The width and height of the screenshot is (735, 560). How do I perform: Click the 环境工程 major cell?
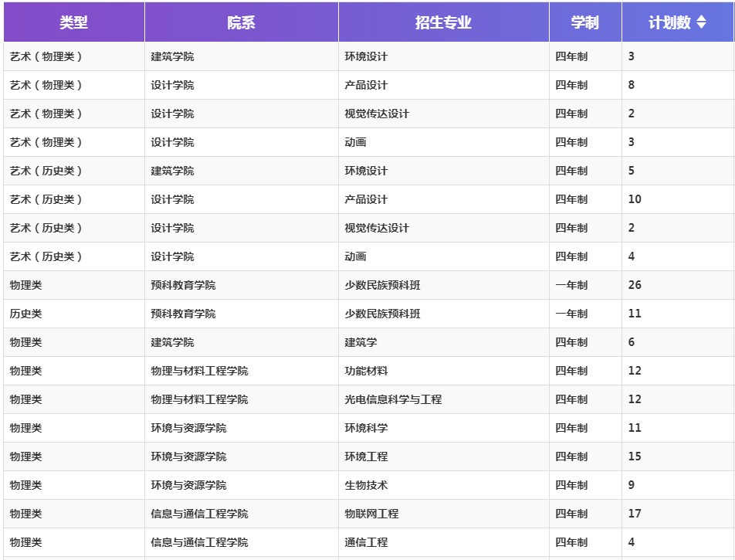point(366,456)
